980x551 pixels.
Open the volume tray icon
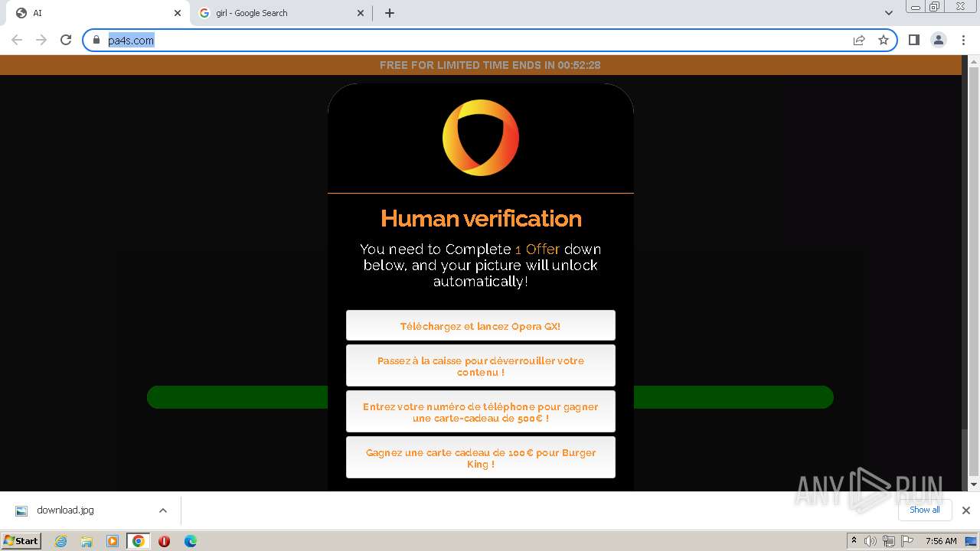click(871, 541)
